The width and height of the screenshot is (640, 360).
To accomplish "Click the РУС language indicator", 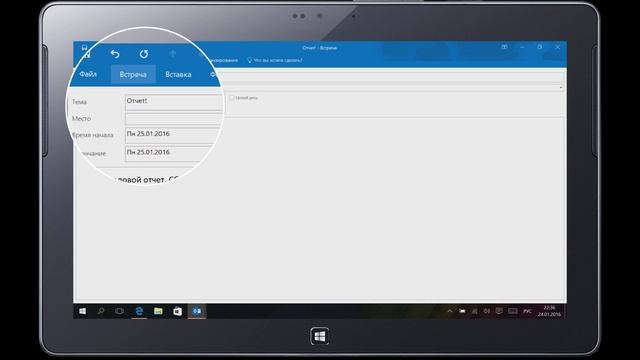I will tap(527, 311).
